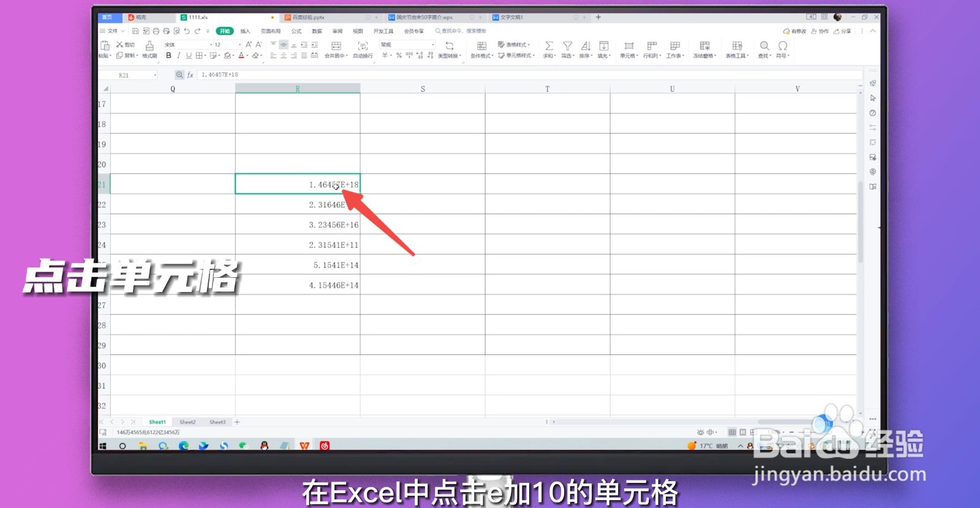980x508 pixels.
Task: Toggle Underline formatting
Action: (189, 55)
